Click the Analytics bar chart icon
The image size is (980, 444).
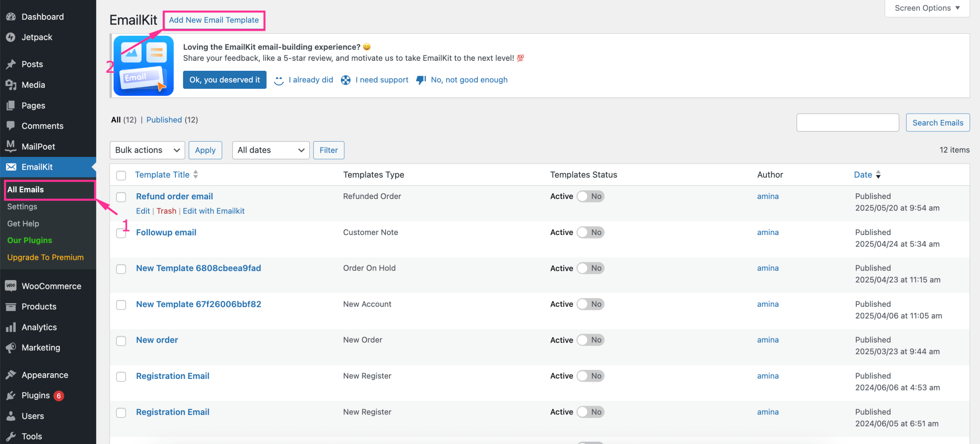point(11,327)
